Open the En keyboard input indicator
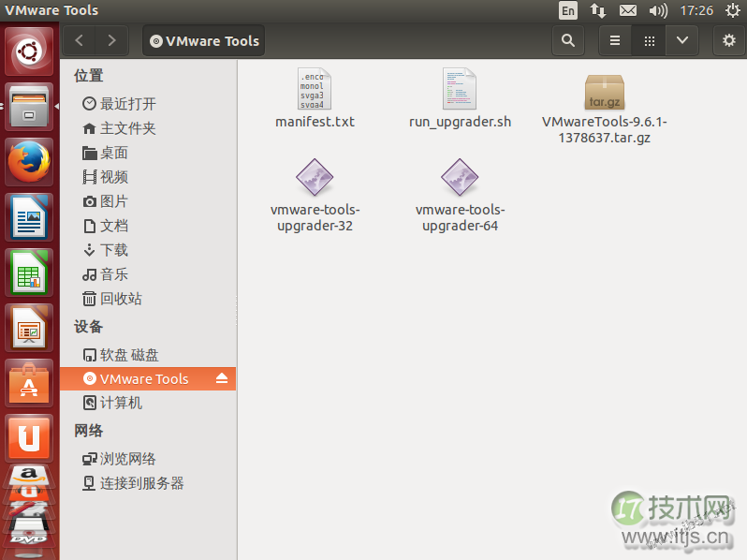 (x=568, y=10)
